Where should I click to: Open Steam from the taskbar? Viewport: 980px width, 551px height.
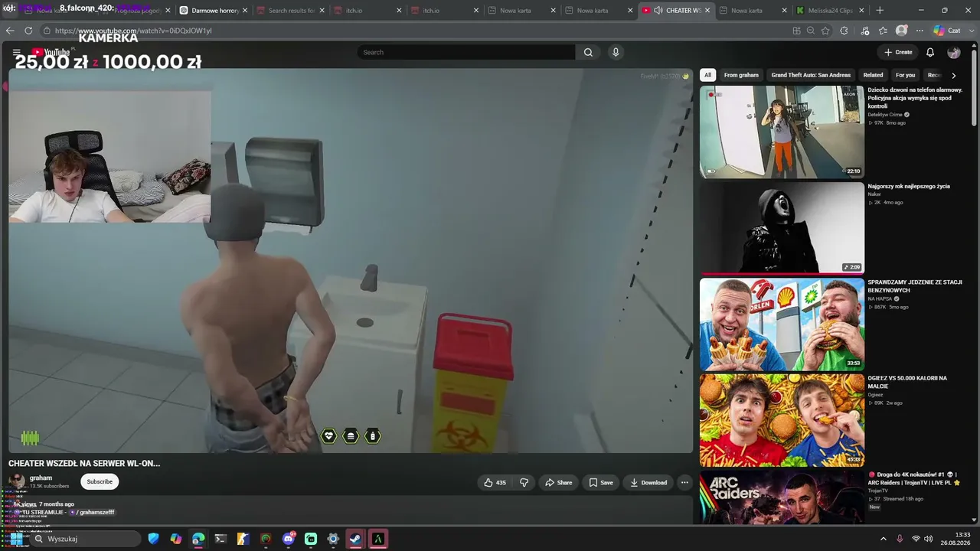pos(355,539)
